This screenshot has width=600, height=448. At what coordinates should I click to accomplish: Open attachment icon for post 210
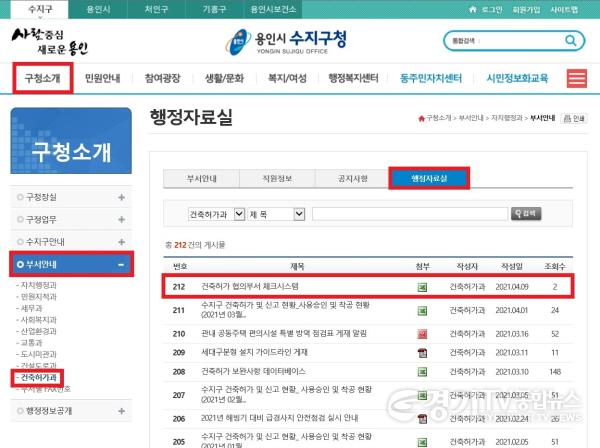point(422,332)
